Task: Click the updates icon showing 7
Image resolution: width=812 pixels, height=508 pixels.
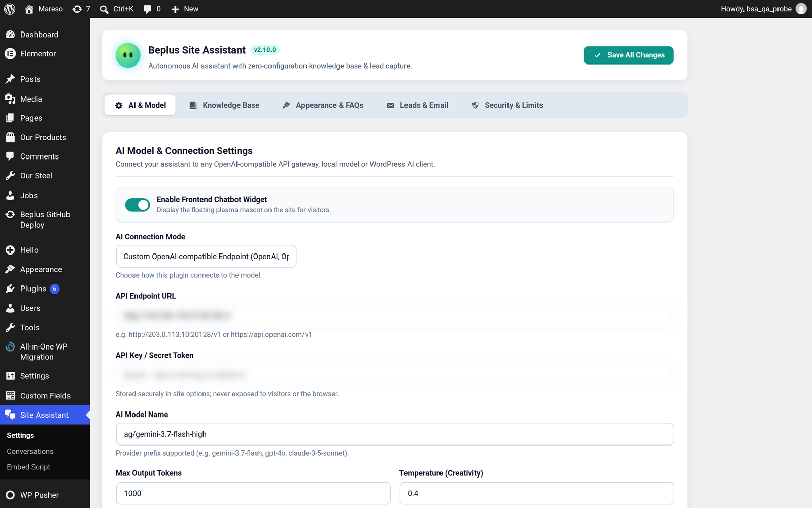Action: [77, 9]
